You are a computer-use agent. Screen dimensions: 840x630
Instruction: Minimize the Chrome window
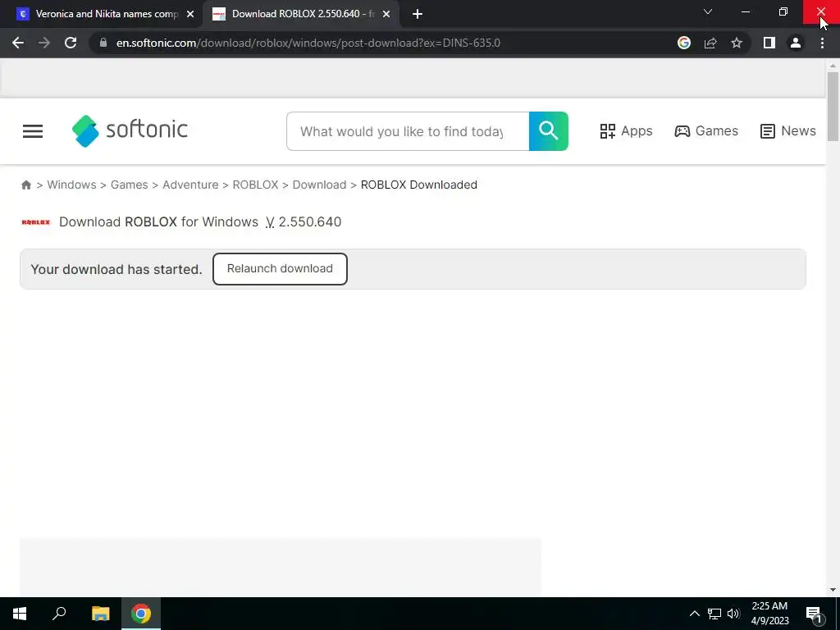[x=745, y=11]
